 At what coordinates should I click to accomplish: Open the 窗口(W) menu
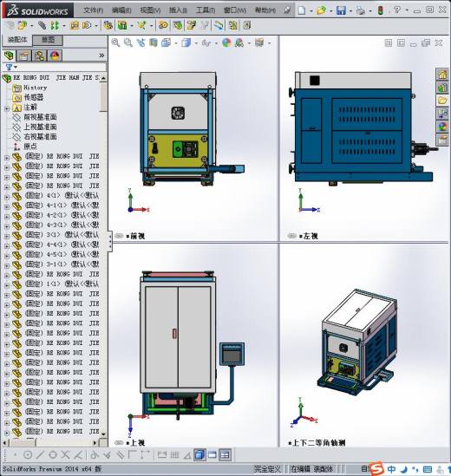pyautogui.click(x=235, y=10)
